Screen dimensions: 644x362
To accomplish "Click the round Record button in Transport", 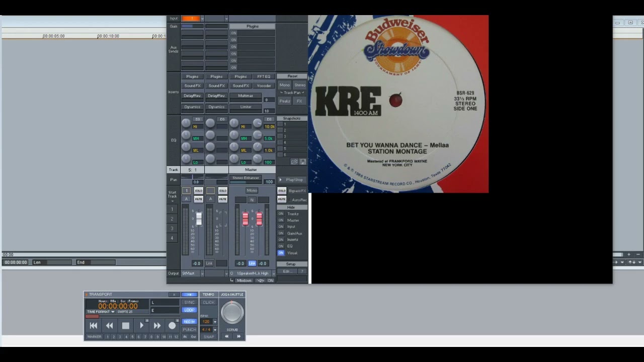I will (172, 326).
